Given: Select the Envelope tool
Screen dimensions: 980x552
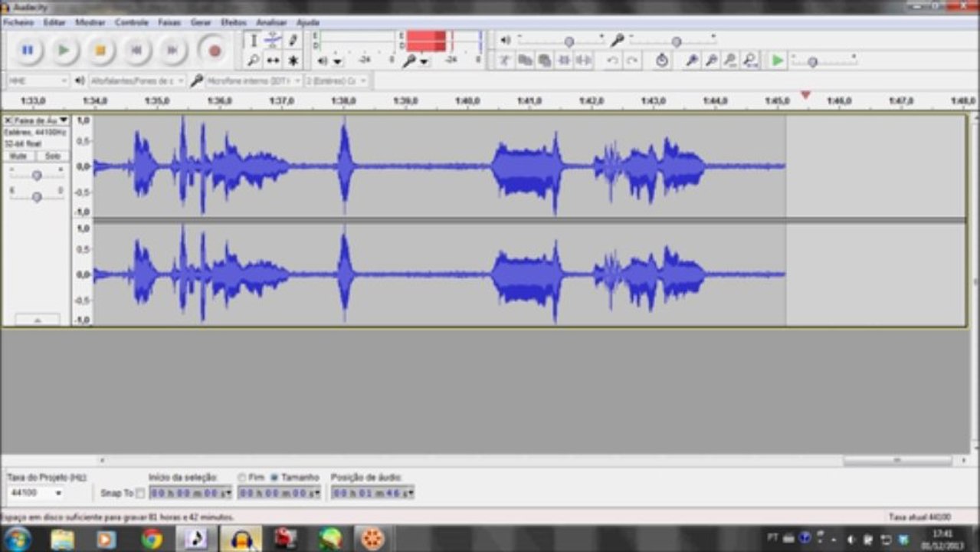Looking at the screenshot, I should 273,41.
